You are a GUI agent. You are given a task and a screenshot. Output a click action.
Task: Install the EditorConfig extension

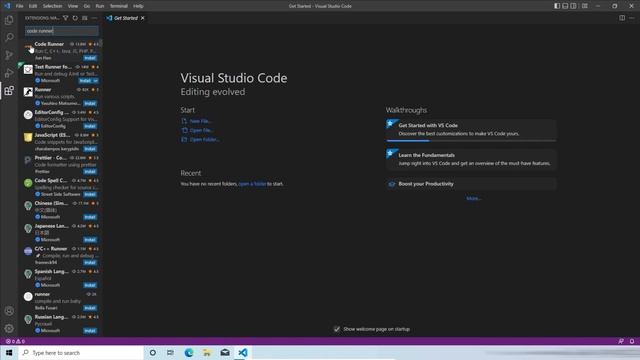click(x=90, y=126)
